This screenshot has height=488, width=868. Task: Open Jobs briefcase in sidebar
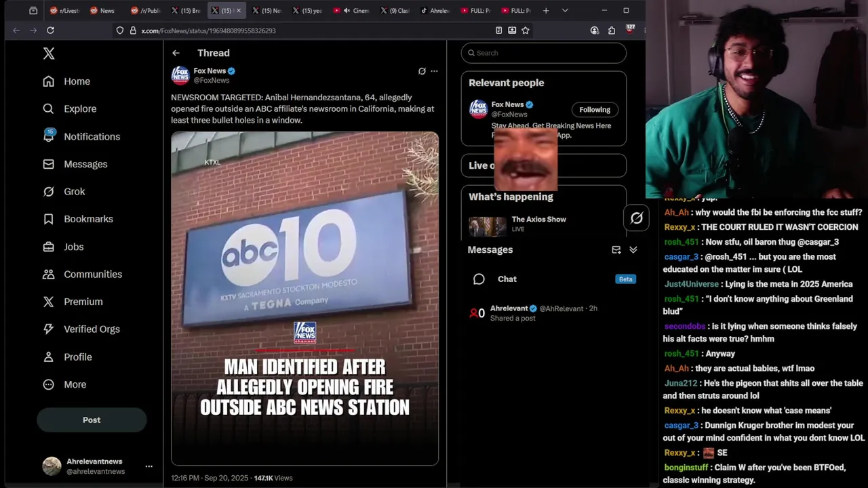pos(48,247)
